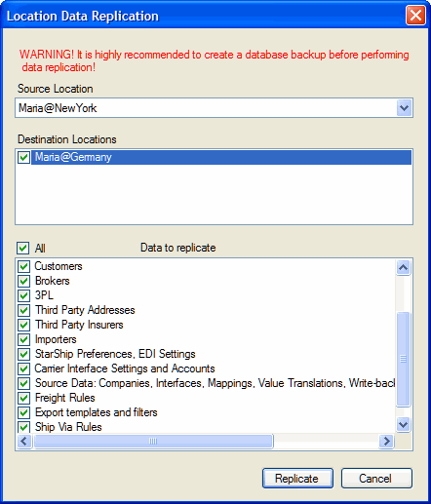Uncheck the Importers checkbox
Image resolution: width=431 pixels, height=504 pixels.
[23, 339]
